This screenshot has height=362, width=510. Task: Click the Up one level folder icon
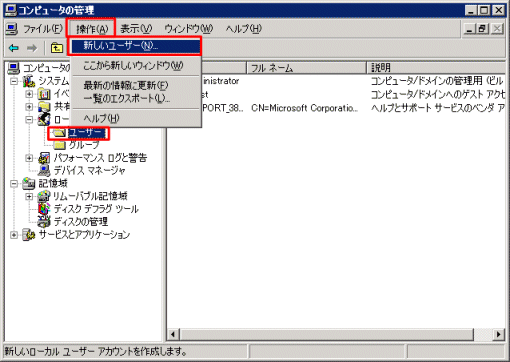(57, 48)
